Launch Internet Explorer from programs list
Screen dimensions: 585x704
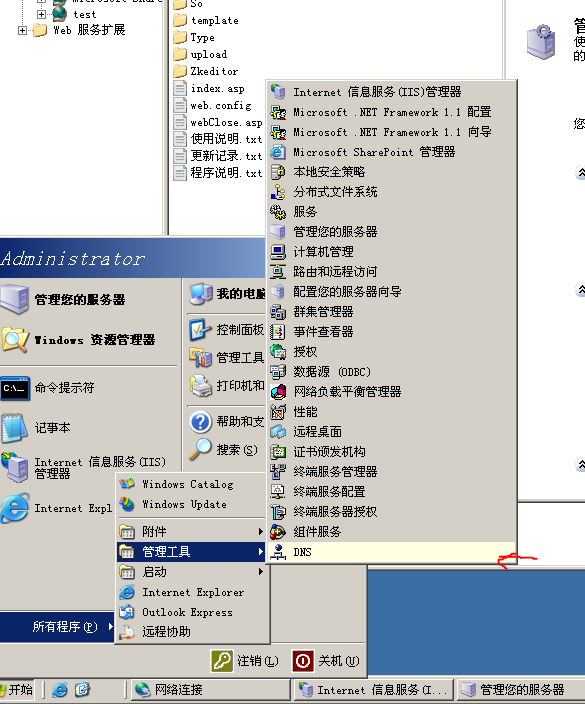(x=192, y=592)
